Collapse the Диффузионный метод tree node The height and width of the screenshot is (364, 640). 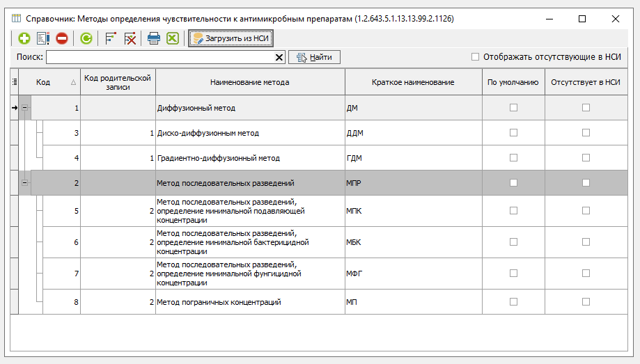coord(25,108)
